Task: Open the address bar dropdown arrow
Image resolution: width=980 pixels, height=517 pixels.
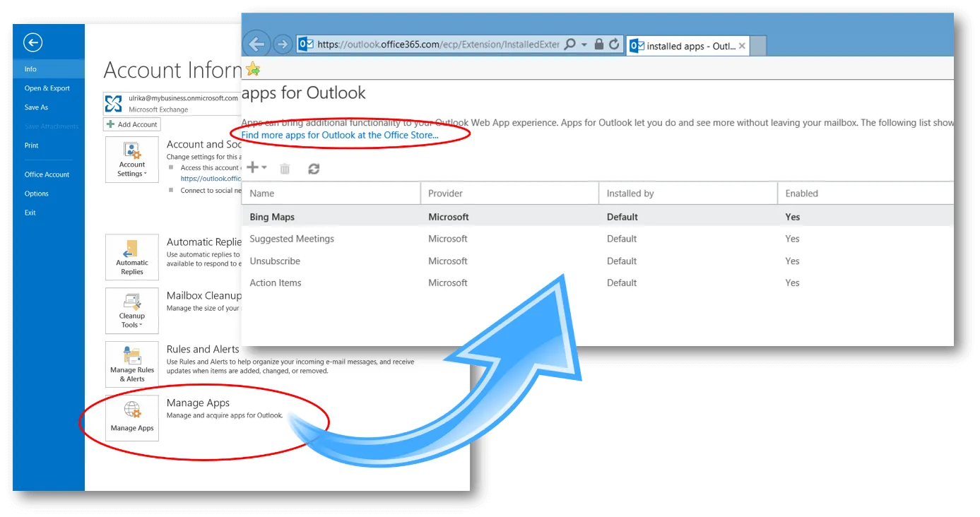Action: point(584,44)
